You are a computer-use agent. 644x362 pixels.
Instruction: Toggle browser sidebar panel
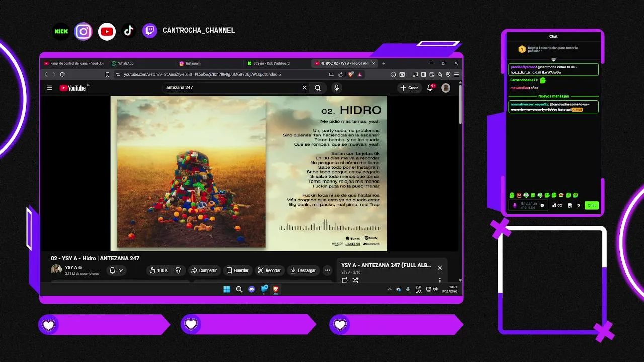pyautogui.click(x=424, y=74)
